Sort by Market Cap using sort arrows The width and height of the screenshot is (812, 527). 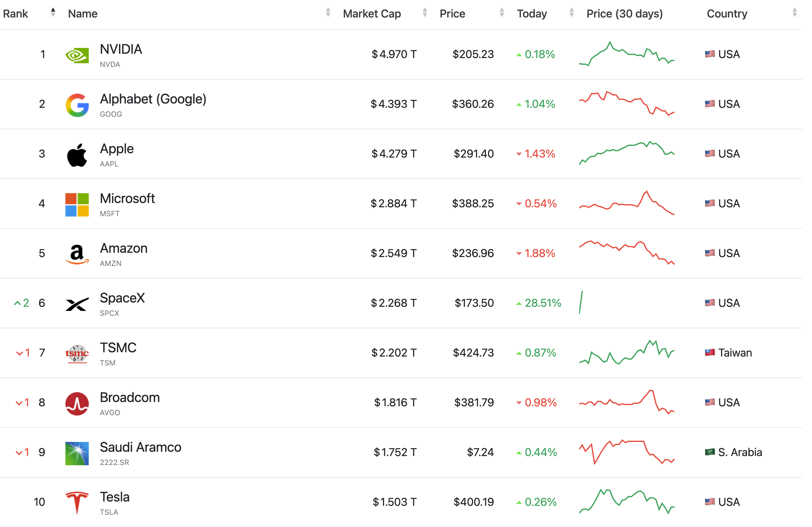click(x=425, y=12)
